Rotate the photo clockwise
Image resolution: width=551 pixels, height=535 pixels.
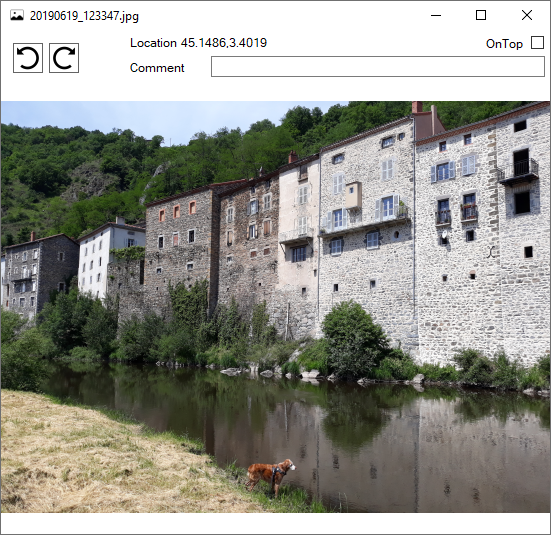(64, 58)
